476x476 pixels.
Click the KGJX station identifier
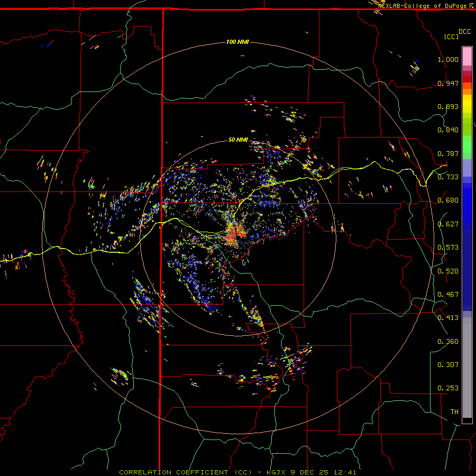click(x=277, y=472)
